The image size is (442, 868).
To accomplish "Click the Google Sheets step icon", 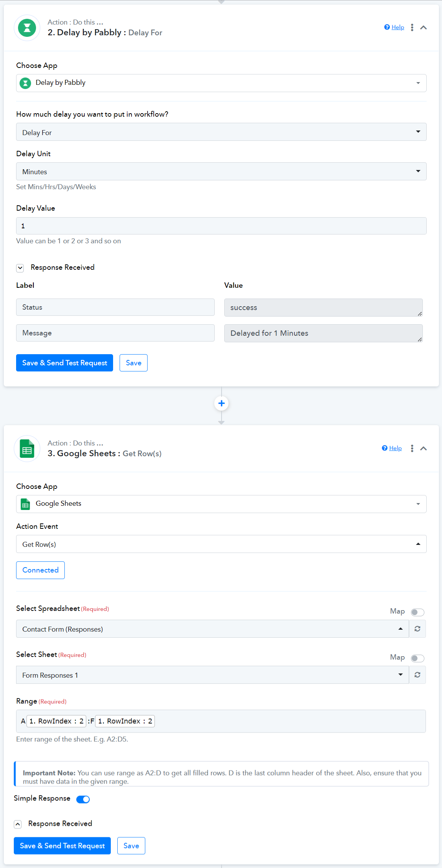I will tap(27, 449).
